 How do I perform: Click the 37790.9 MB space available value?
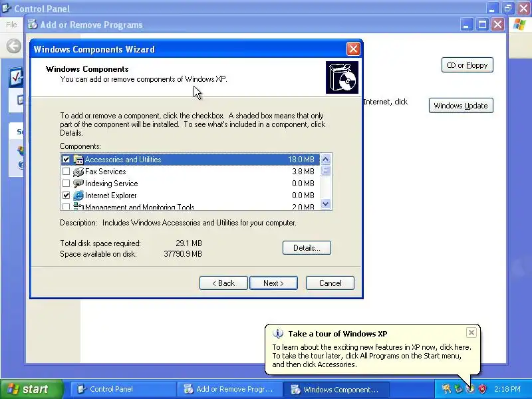click(x=183, y=254)
